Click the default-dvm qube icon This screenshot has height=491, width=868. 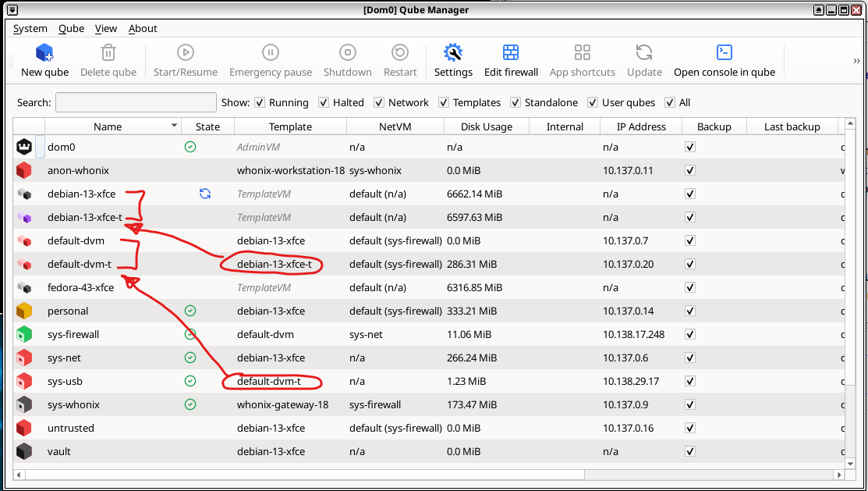point(24,240)
